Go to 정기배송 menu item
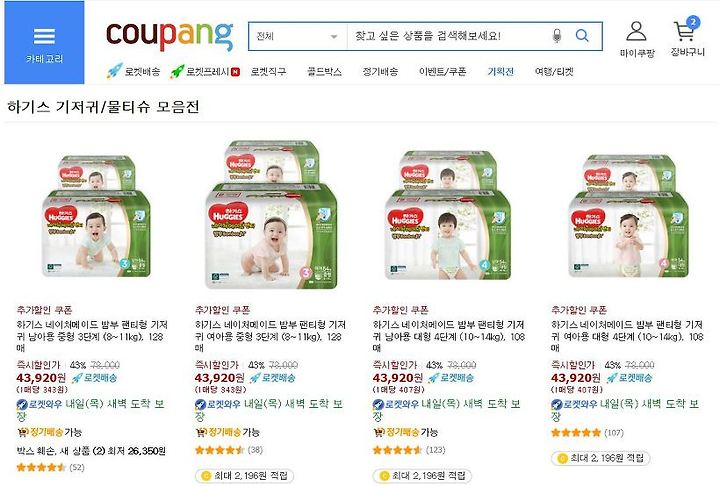Image resolution: width=720 pixels, height=486 pixels. 380,72
